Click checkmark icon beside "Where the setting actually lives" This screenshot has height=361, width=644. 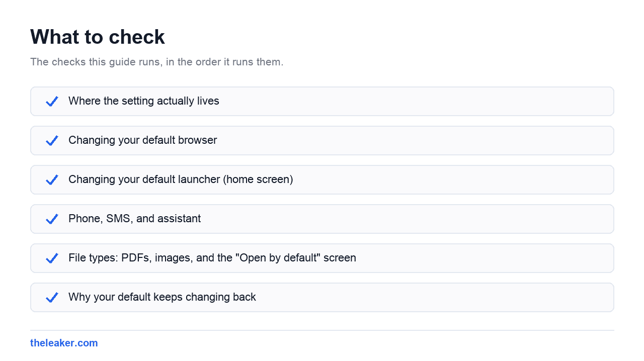(x=52, y=102)
